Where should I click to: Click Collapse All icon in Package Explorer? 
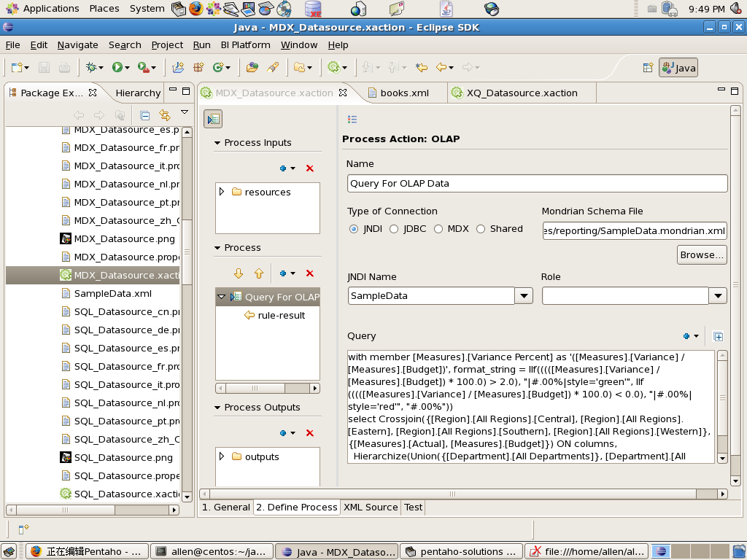pos(144,115)
